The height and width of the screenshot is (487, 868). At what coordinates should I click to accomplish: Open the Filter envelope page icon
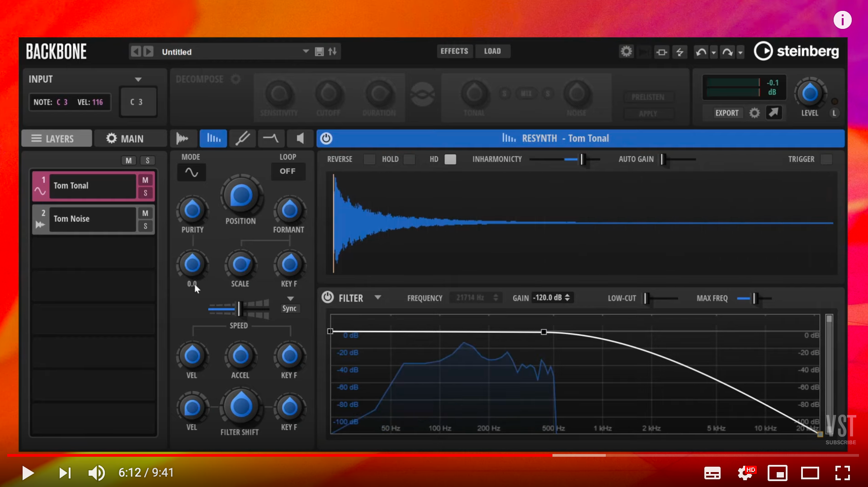click(x=271, y=138)
